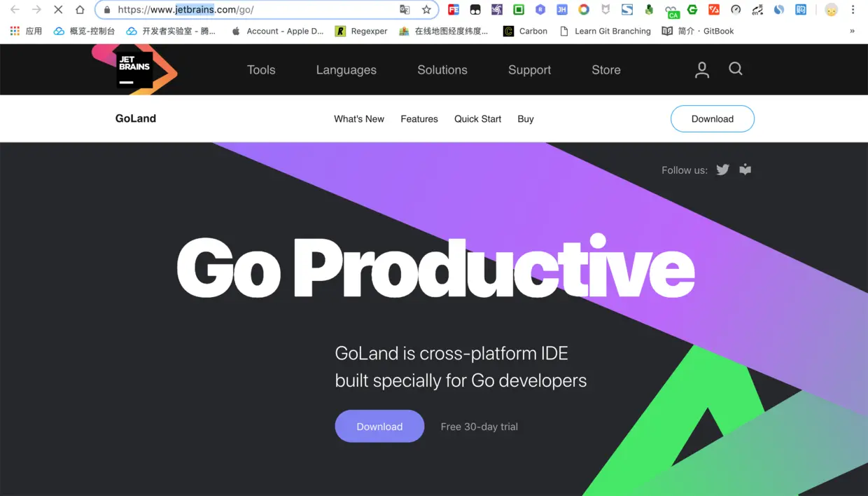Bookmark the page using the star icon
This screenshot has height=496, width=868.
pyautogui.click(x=426, y=11)
